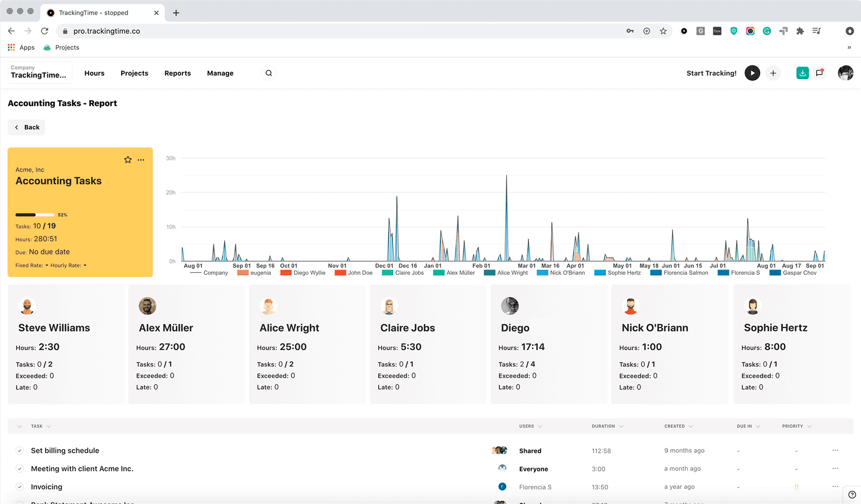Open the Projects bookmark
This screenshot has height=504, width=861.
61,47
